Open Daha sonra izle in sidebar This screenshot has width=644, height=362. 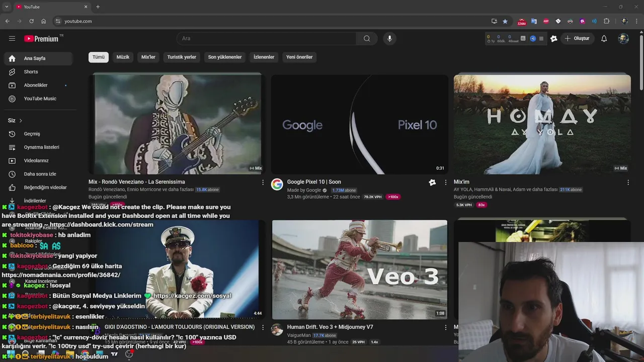[x=38, y=174]
